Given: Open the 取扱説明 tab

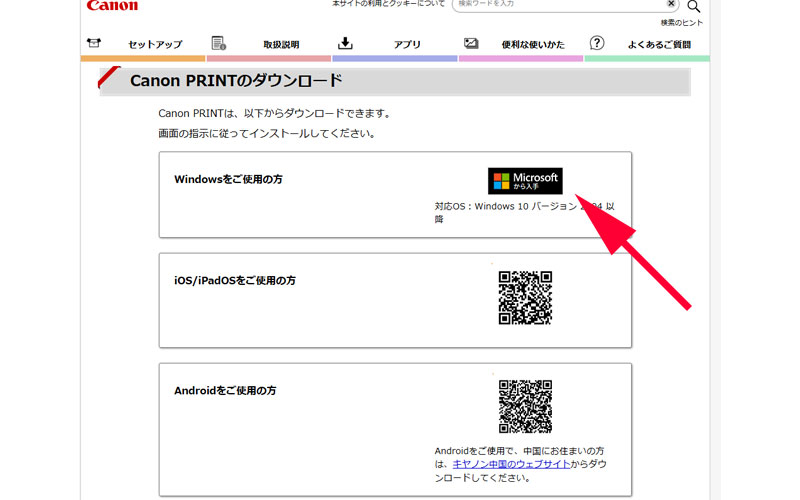Looking at the screenshot, I should [x=281, y=45].
